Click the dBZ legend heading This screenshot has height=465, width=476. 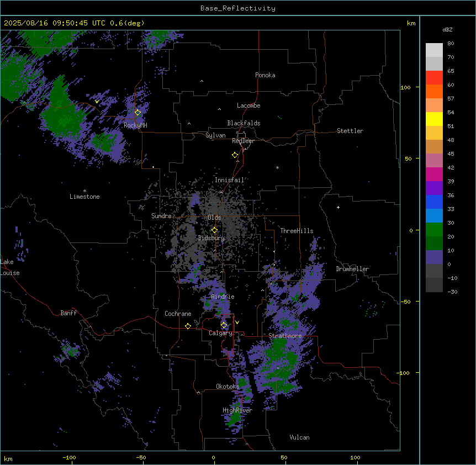(x=447, y=29)
